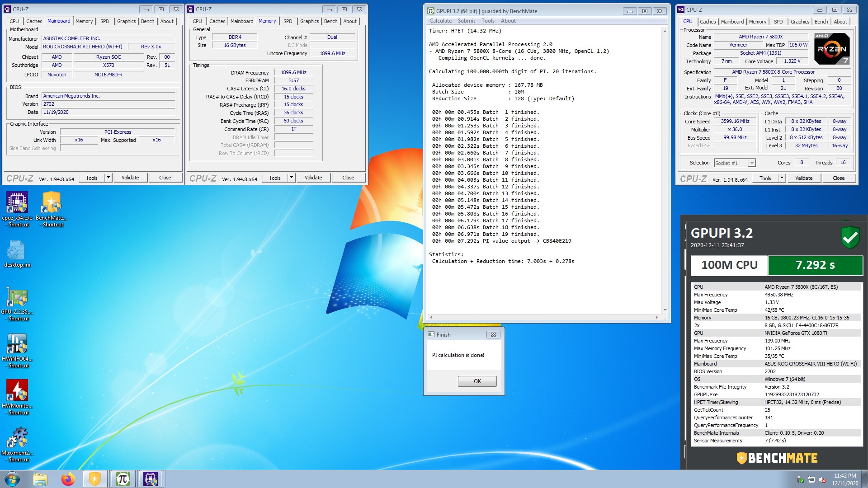
Task: Open Maxxmem2 desktop shortcut
Action: (x=17, y=445)
